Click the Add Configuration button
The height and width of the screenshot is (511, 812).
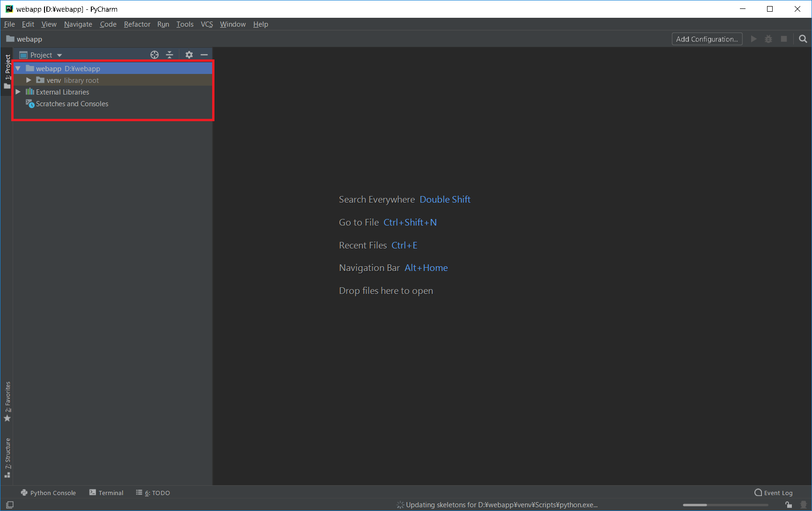pos(707,39)
